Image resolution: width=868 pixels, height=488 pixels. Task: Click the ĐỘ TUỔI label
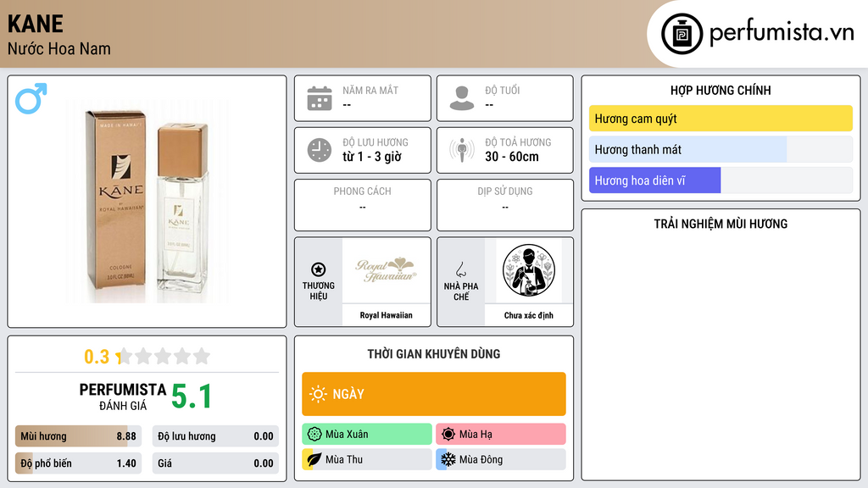point(503,90)
